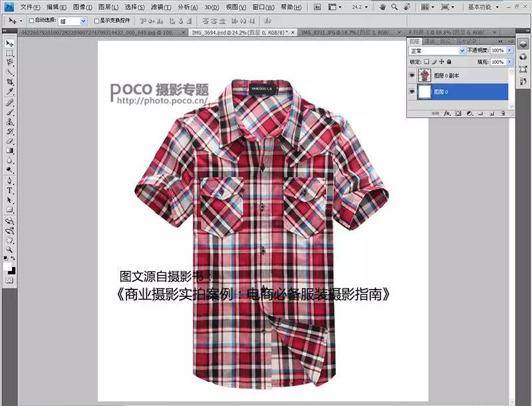This screenshot has height=406, width=532.
Task: Click the Delete layer trash icon
Action: (x=503, y=113)
